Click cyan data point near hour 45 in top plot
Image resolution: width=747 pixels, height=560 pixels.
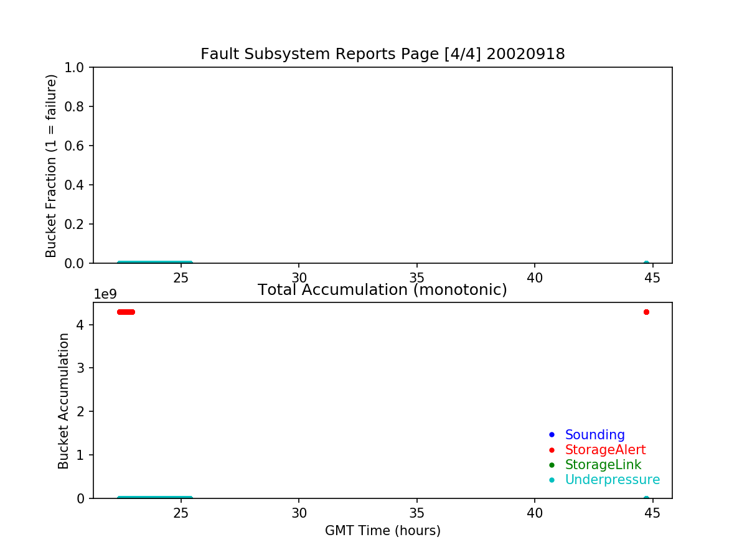646,263
